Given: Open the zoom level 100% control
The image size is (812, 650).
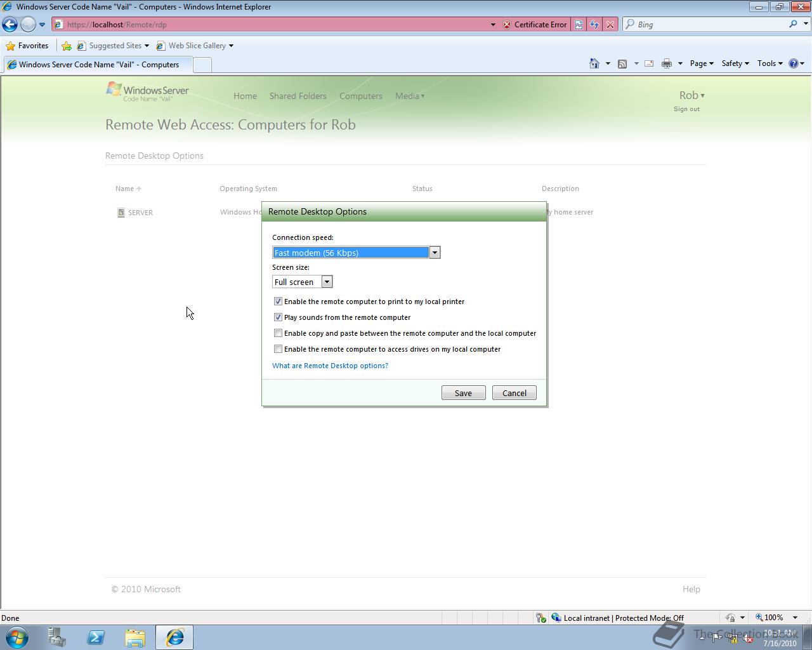Looking at the screenshot, I should (x=776, y=618).
